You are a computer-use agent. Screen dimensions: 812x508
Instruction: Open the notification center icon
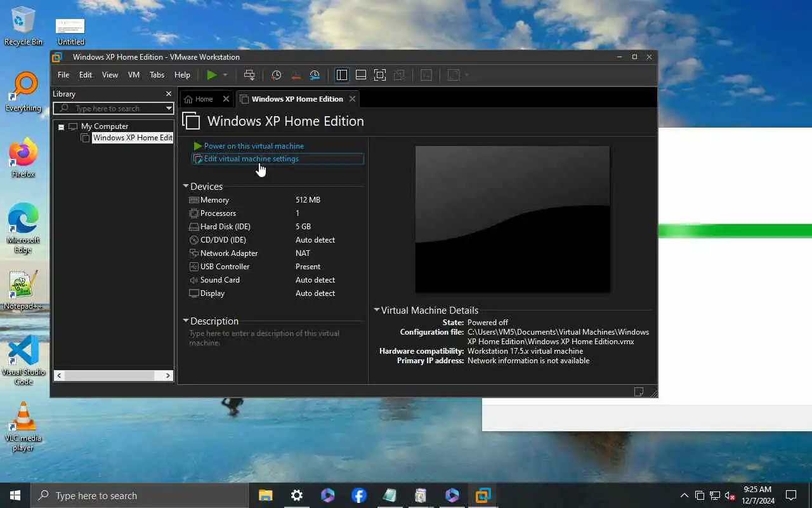(791, 495)
